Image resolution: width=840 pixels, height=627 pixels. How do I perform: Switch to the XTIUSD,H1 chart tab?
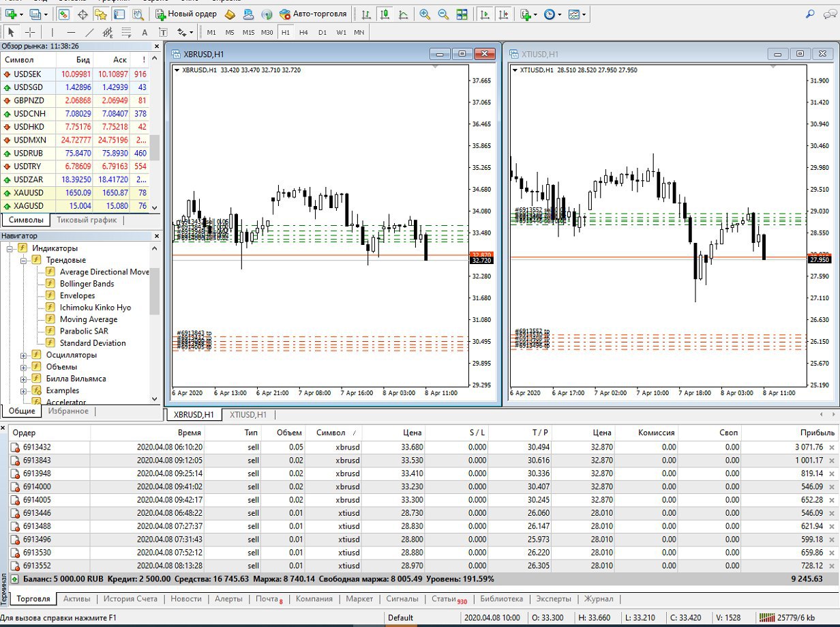[x=248, y=414]
